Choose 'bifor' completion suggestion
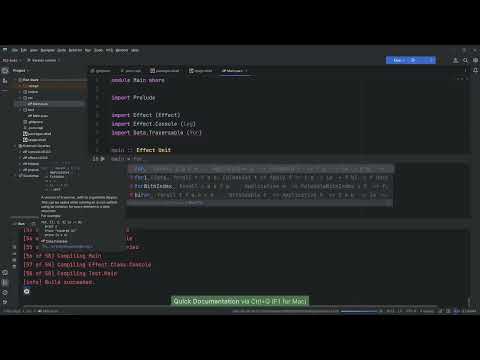 point(260,195)
